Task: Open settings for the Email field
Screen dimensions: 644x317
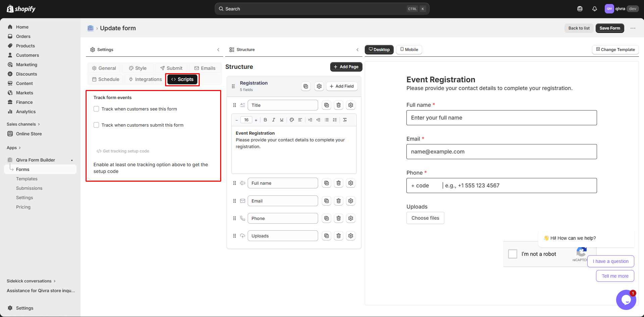Action: 351,201
